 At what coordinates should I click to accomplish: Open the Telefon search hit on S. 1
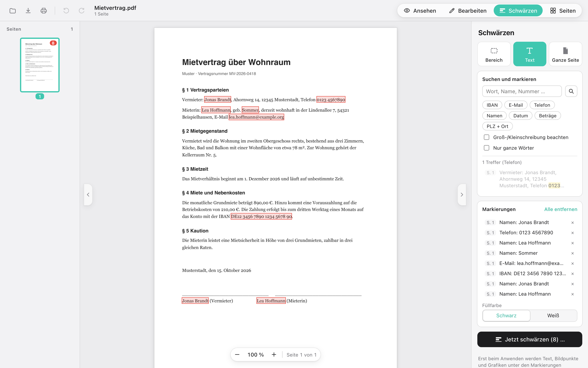[530, 179]
